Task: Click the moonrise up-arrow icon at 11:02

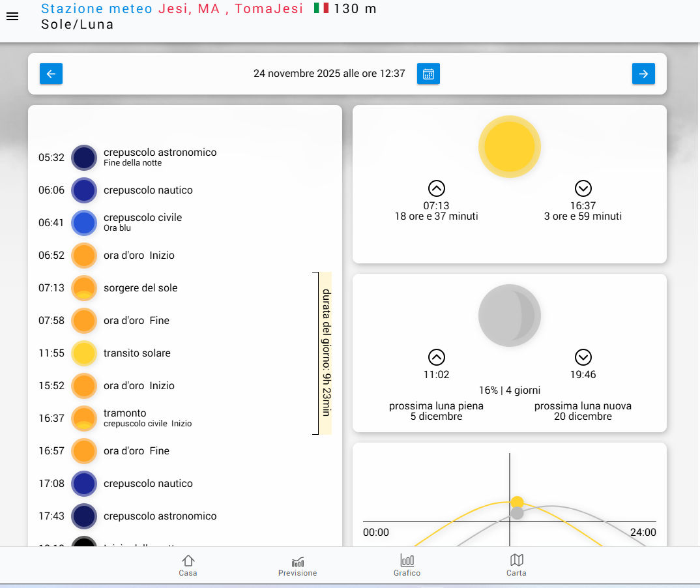Action: (x=436, y=357)
